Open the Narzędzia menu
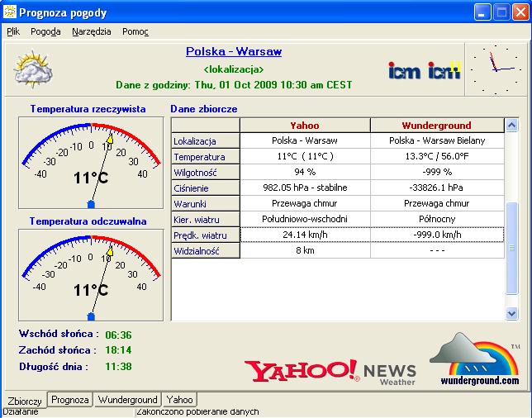Viewport: 532px width, 418px height. click(91, 31)
